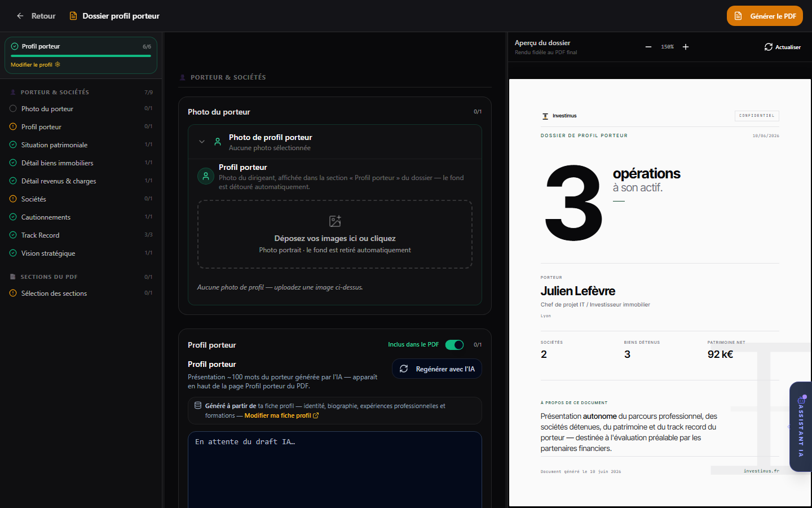Viewport: 812px width, 508px height.
Task: Click the orange warning icon beside Sociétés
Action: point(13,199)
